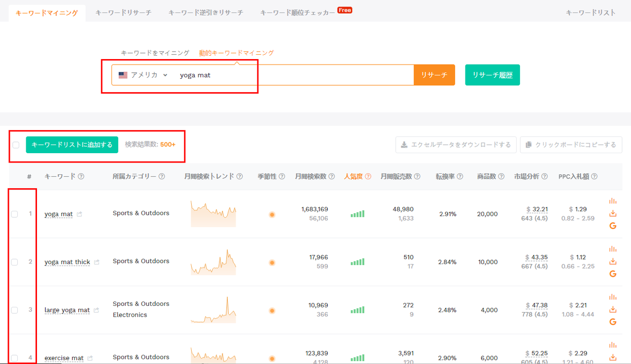Click help icon beside 商品数 header
The width and height of the screenshot is (631, 364).
coord(501,176)
